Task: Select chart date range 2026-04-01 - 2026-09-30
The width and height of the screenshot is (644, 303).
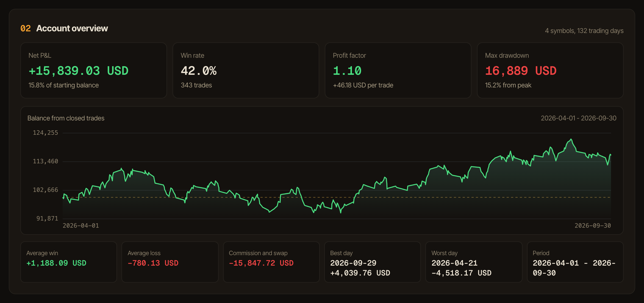Action: (578, 118)
